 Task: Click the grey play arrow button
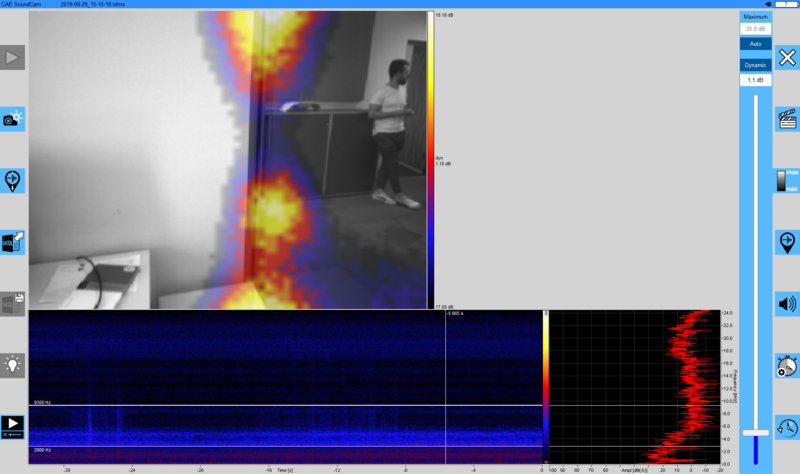(12, 58)
